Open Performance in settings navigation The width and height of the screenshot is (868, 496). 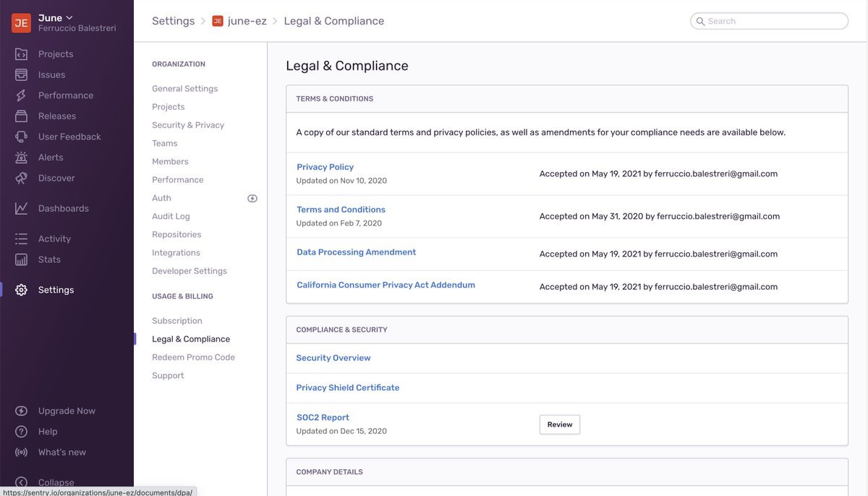tap(178, 180)
